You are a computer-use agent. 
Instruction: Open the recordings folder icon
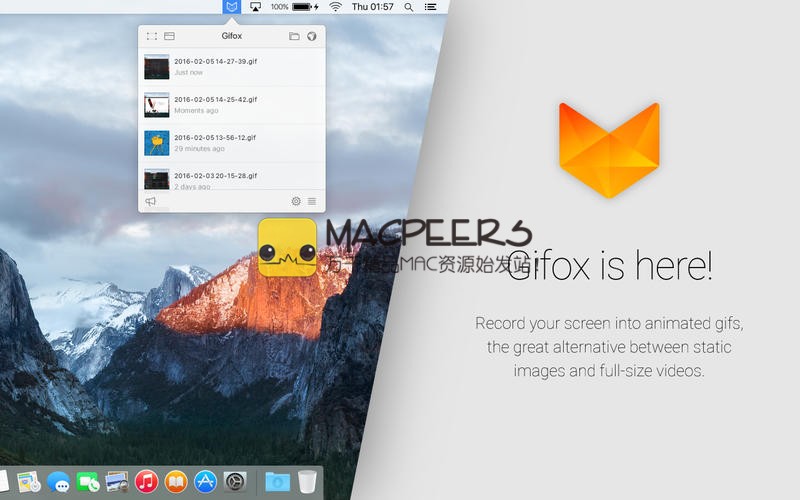coord(294,36)
